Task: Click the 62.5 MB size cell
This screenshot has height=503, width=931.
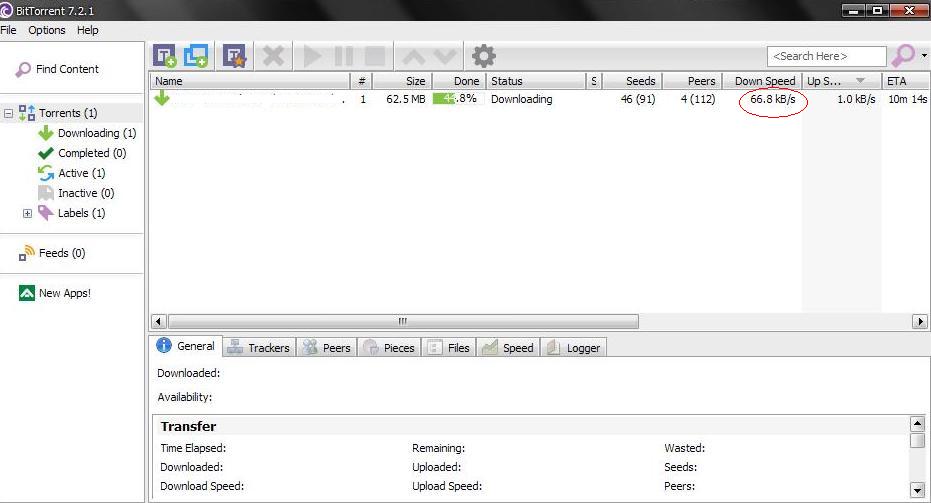Action: tap(406, 99)
